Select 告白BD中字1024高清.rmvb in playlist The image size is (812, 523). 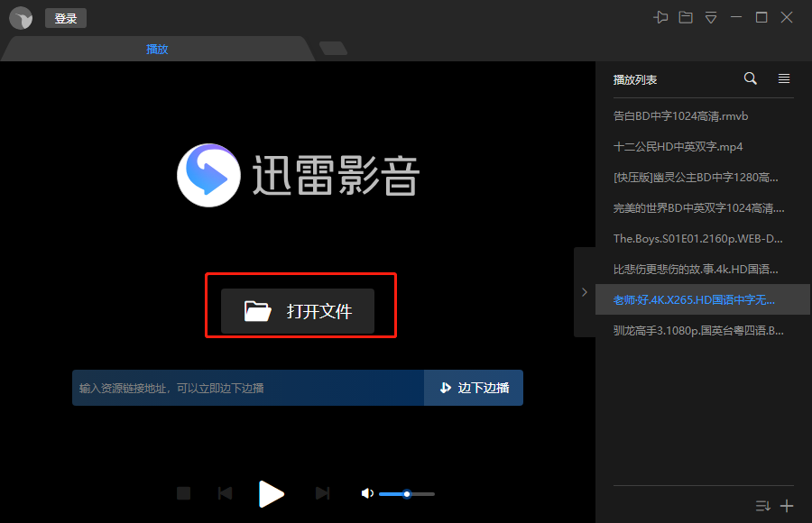pyautogui.click(x=703, y=116)
